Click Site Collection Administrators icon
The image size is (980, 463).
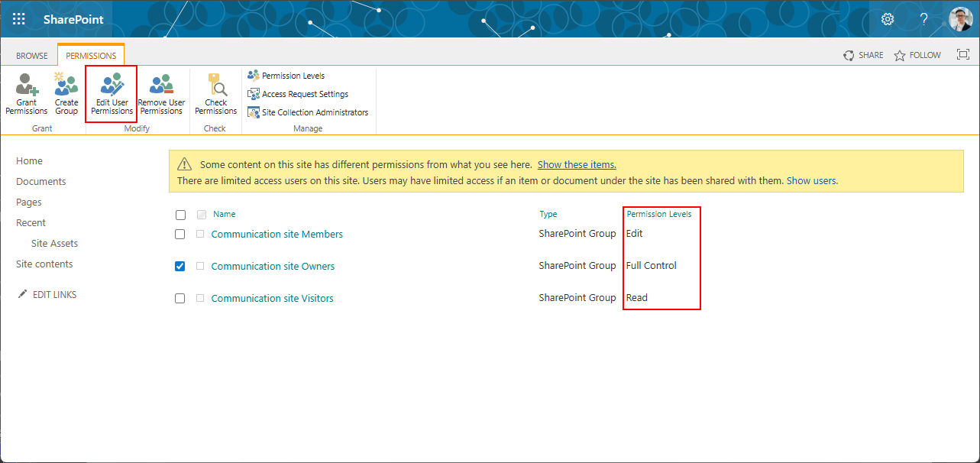click(253, 112)
